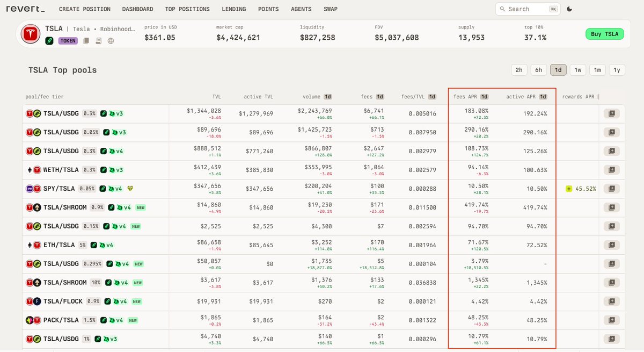Click the $1,344,028 TVL cell
644x352 pixels.
[x=204, y=110]
